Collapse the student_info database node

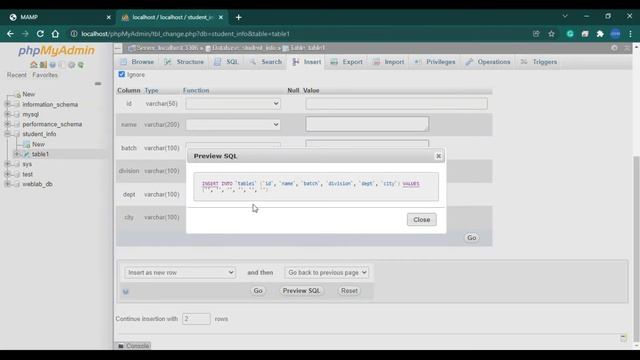[x=7, y=134]
